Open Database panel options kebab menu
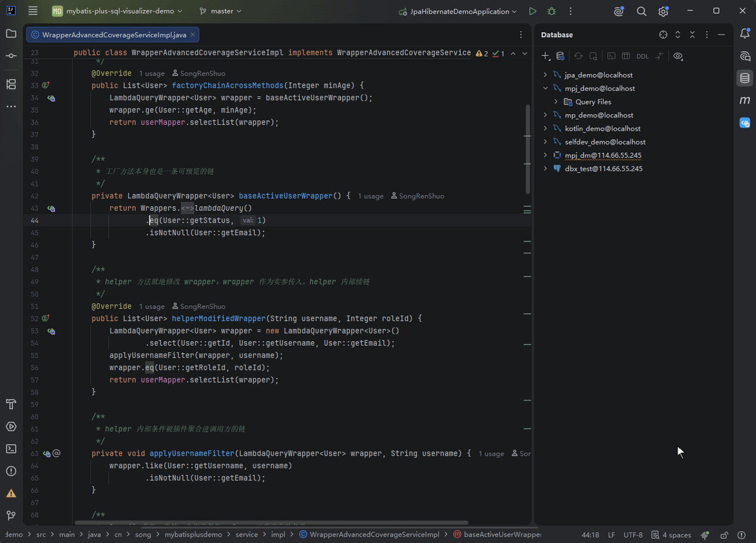Screen dimensions: 756x543 click(x=707, y=35)
